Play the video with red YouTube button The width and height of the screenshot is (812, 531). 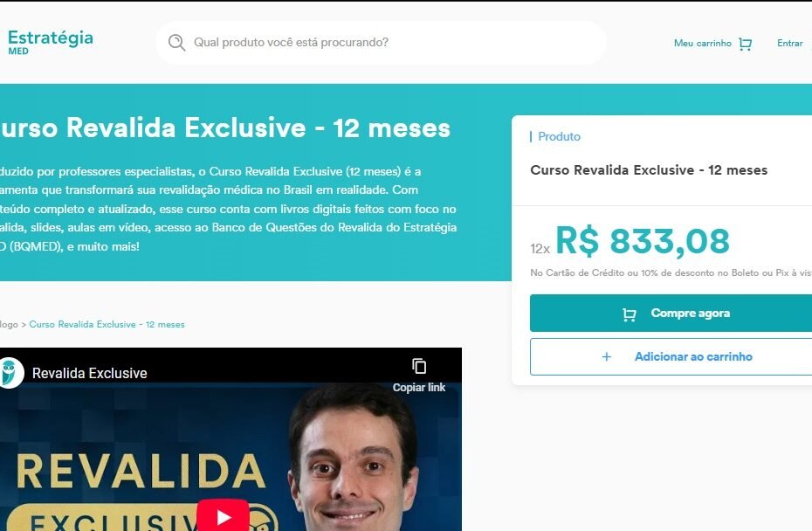[x=224, y=516]
